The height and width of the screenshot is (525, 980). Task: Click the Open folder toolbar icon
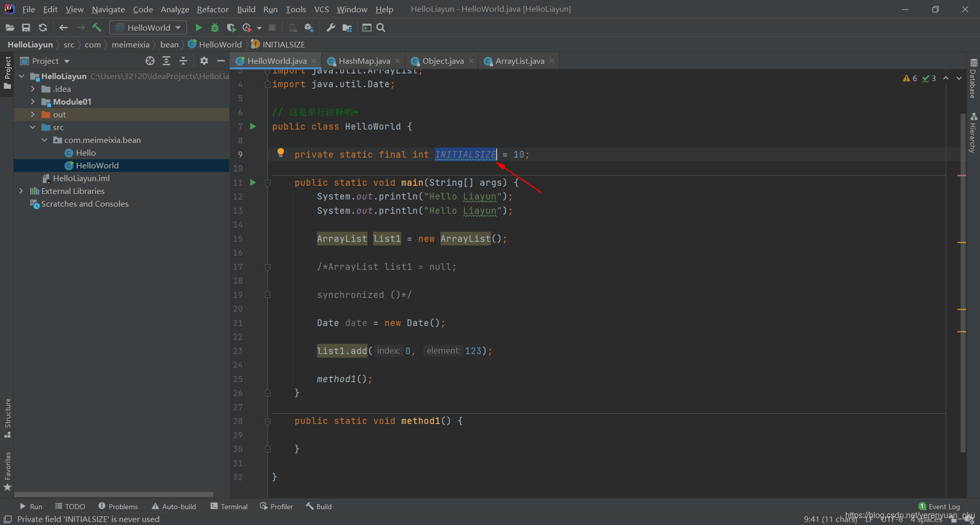pyautogui.click(x=10, y=28)
